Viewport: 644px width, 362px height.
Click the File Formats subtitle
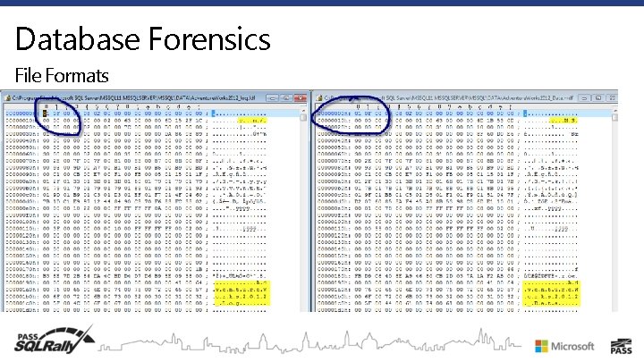click(62, 75)
